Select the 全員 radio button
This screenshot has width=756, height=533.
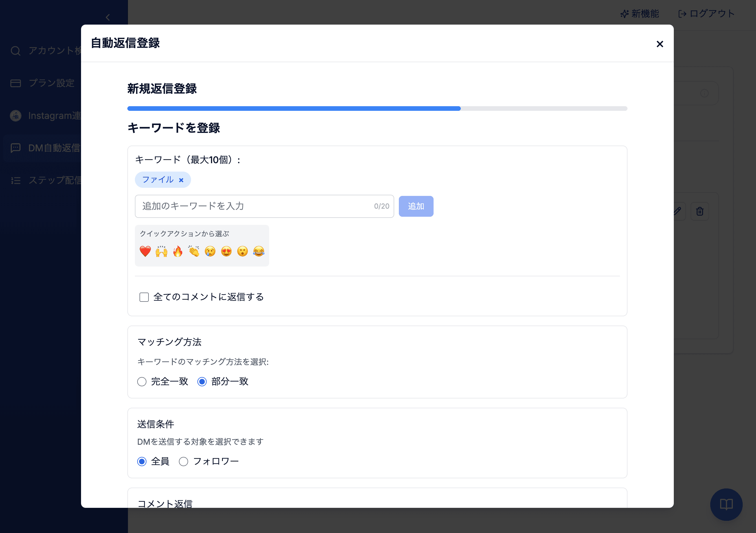pos(142,462)
